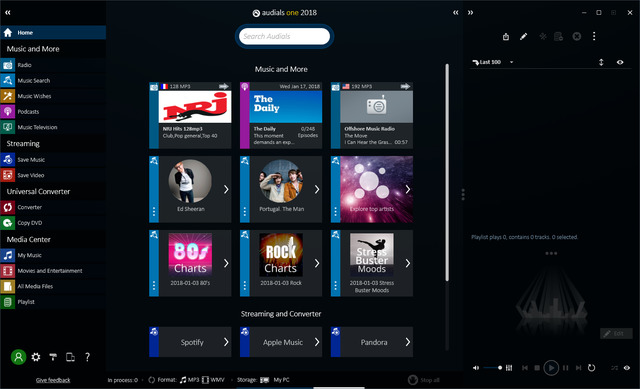Expand right panel with right double arrow
The image size is (640, 389).
(470, 13)
